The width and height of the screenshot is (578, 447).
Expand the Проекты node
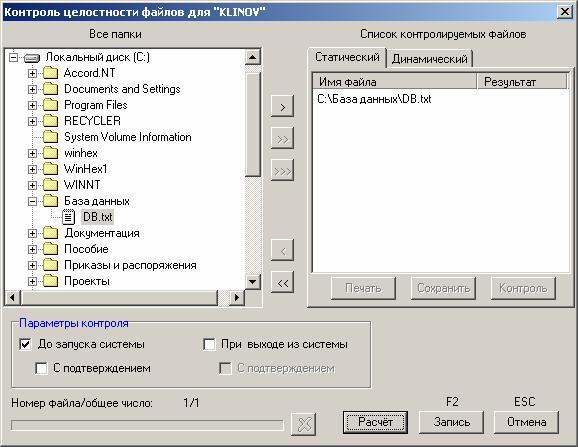click(x=32, y=281)
